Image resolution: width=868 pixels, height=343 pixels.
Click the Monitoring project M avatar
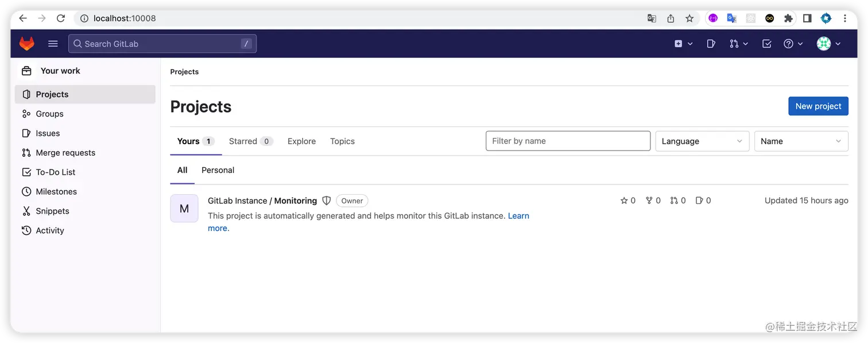click(x=184, y=209)
